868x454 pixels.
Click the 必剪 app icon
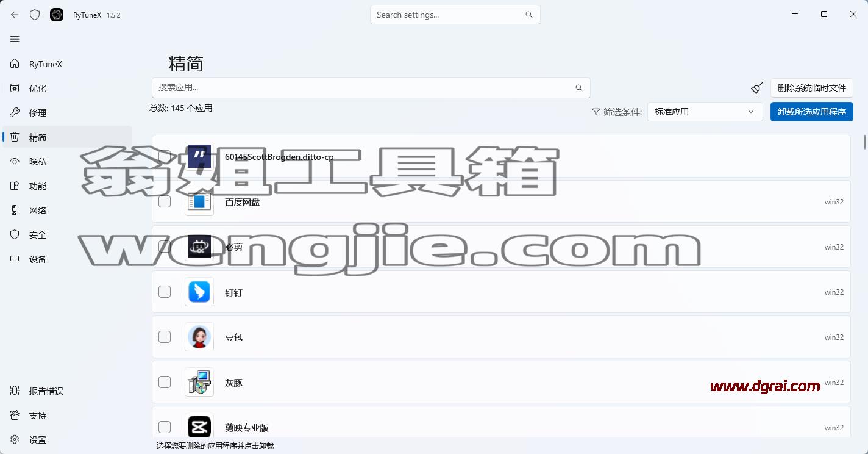coord(199,247)
